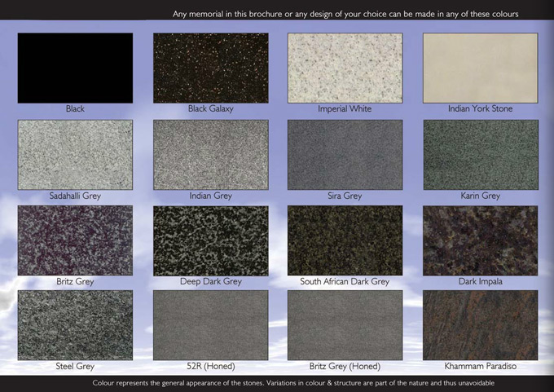
Task: Click the "Khammam Paradiso" label
Action: point(480,366)
